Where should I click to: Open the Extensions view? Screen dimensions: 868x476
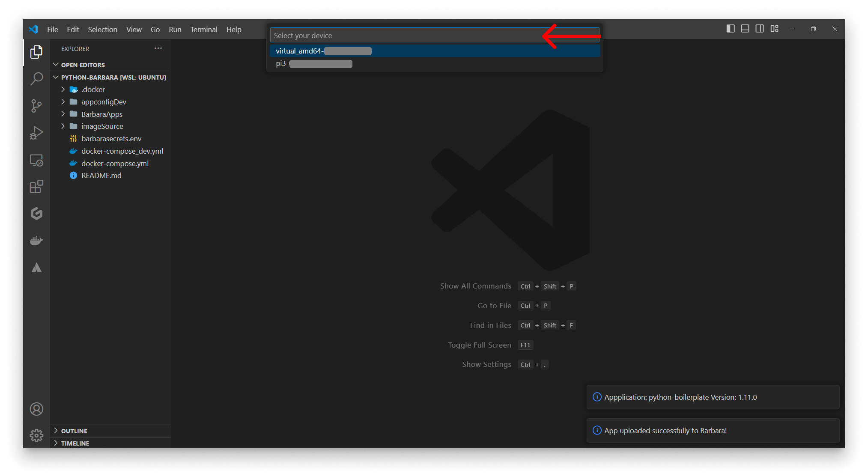(x=37, y=187)
